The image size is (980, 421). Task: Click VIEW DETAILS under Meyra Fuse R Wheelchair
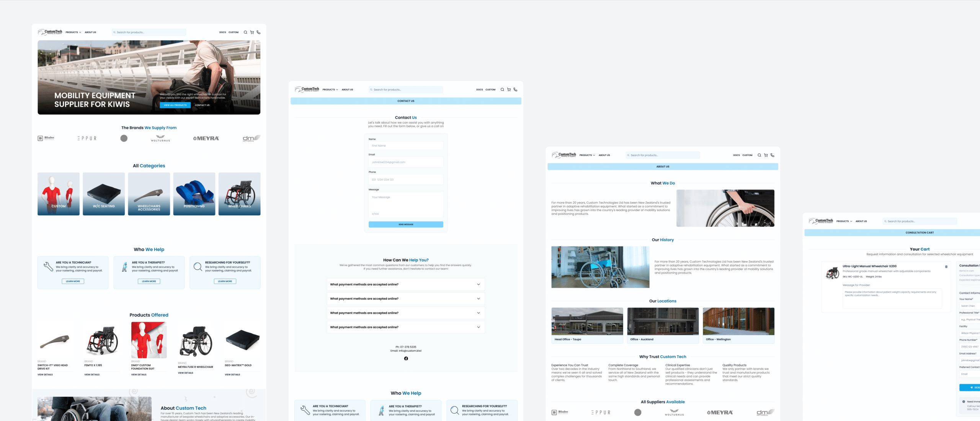click(x=186, y=373)
